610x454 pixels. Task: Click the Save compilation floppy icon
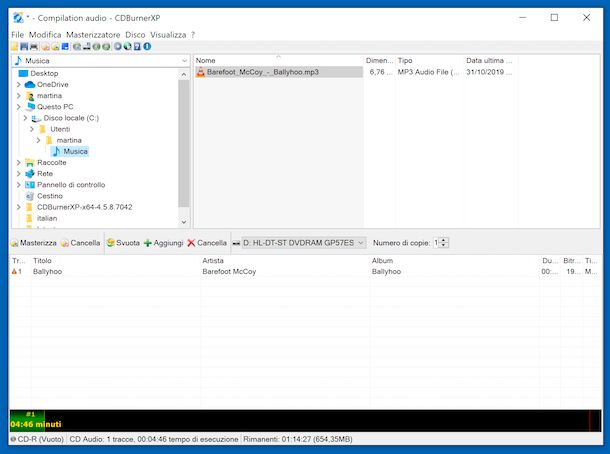pyautogui.click(x=24, y=47)
